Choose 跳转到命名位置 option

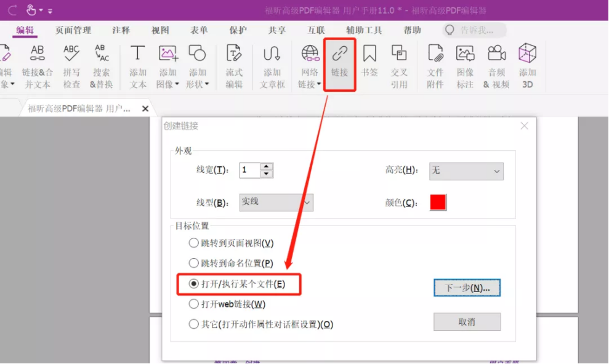[x=194, y=264]
